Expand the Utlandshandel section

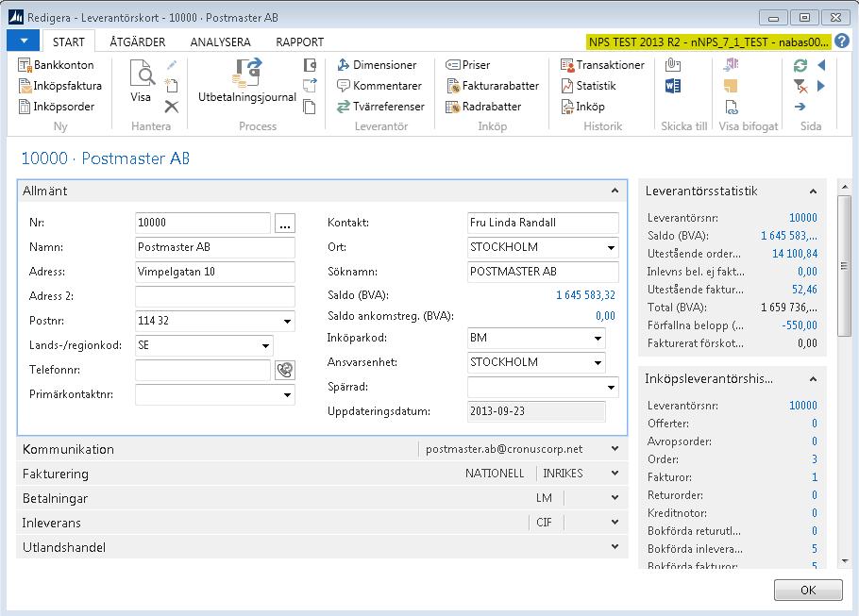pyautogui.click(x=615, y=546)
